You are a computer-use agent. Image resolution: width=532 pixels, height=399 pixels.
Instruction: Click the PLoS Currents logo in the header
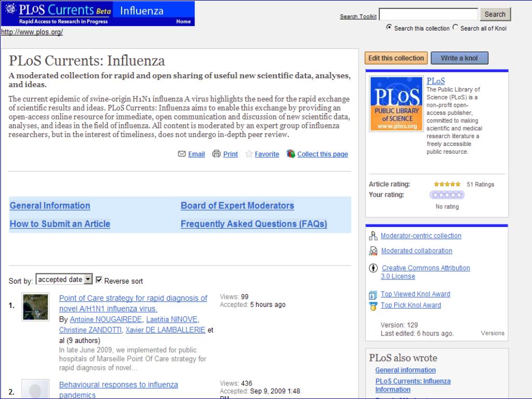pos(57,14)
